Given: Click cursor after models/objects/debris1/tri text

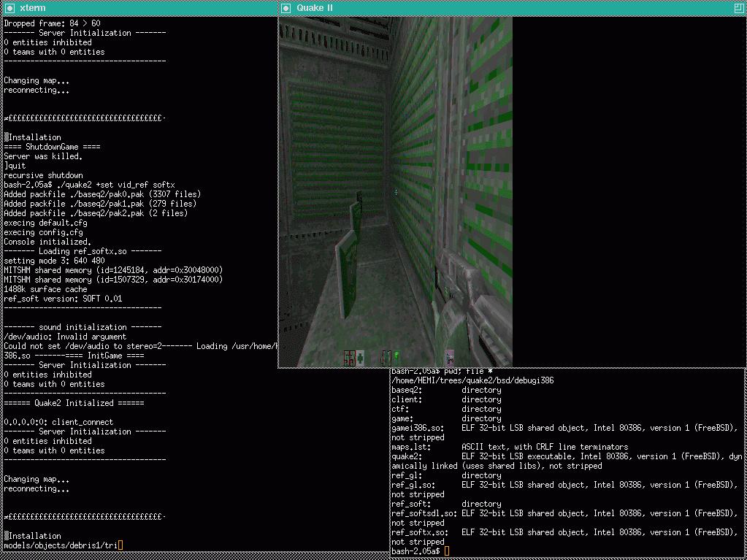Looking at the screenshot, I should [x=120, y=545].
